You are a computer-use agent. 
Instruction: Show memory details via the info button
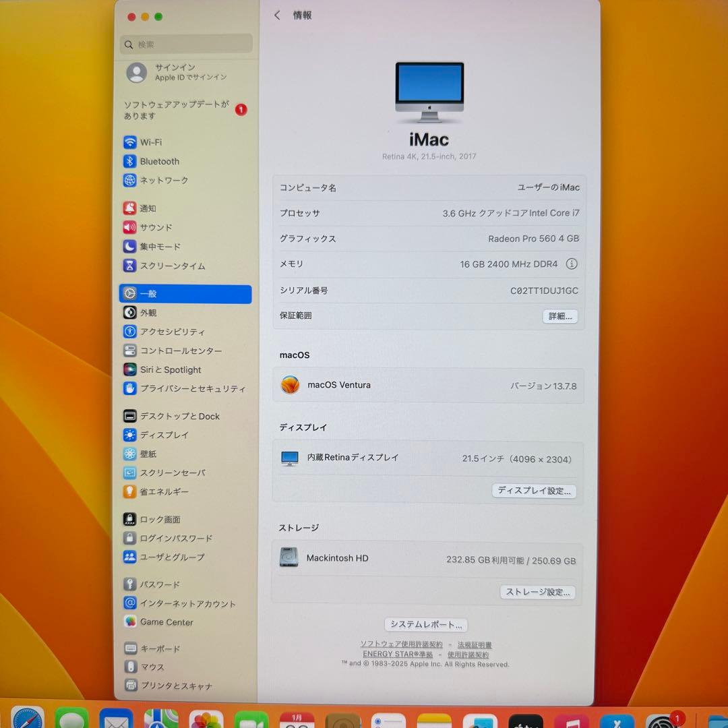[x=572, y=264]
